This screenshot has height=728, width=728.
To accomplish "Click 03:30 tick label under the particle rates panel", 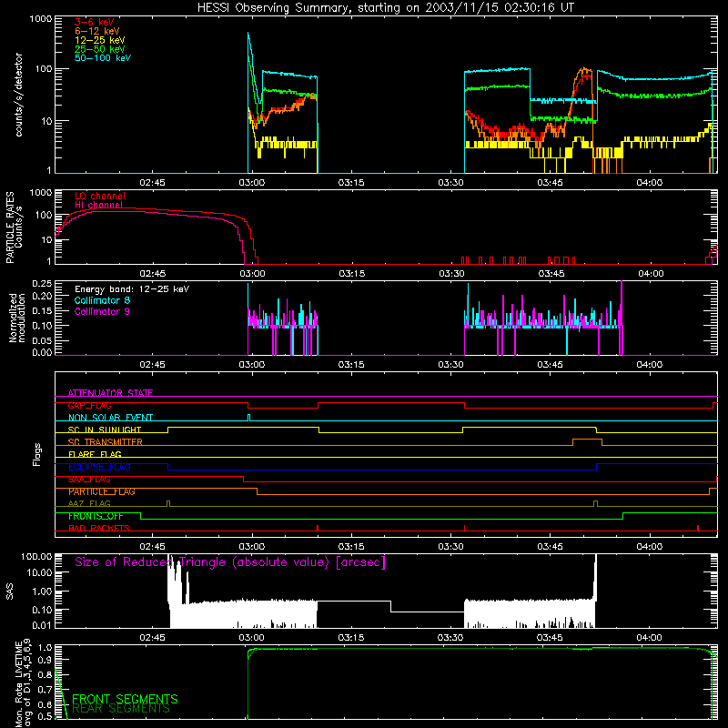I will (x=451, y=274).
